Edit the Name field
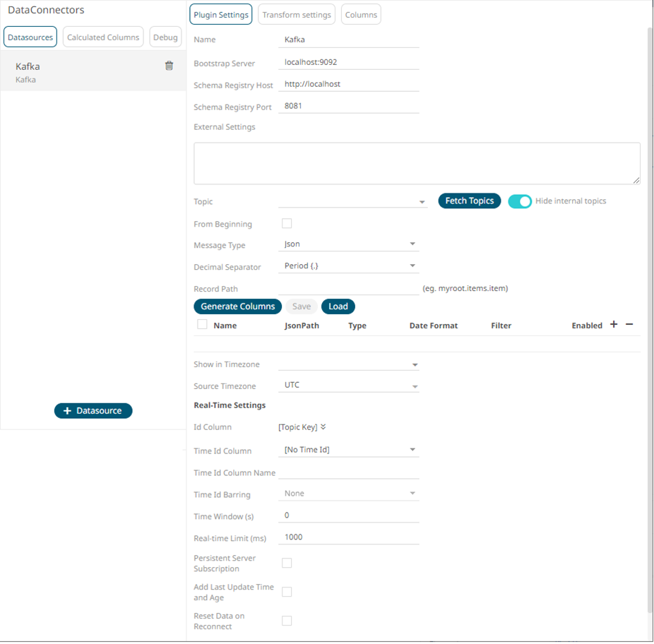The height and width of the screenshot is (644, 654). [349, 40]
